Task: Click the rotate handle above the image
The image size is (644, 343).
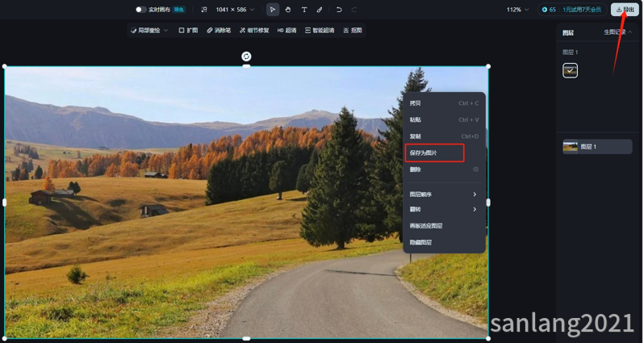Action: (246, 56)
